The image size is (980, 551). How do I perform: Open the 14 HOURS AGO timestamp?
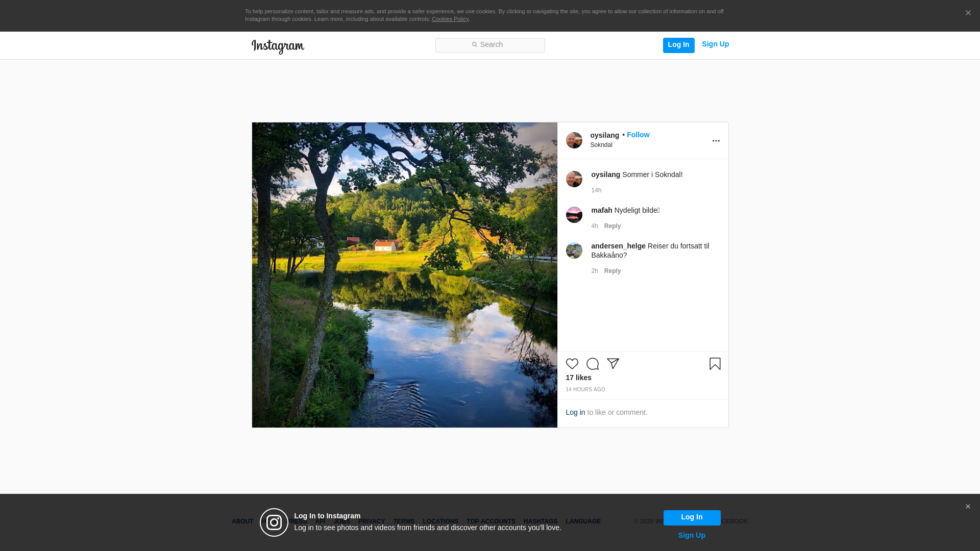(585, 390)
